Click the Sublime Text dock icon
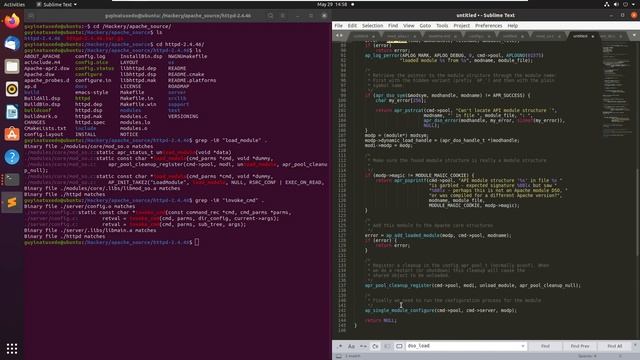 (x=12, y=202)
